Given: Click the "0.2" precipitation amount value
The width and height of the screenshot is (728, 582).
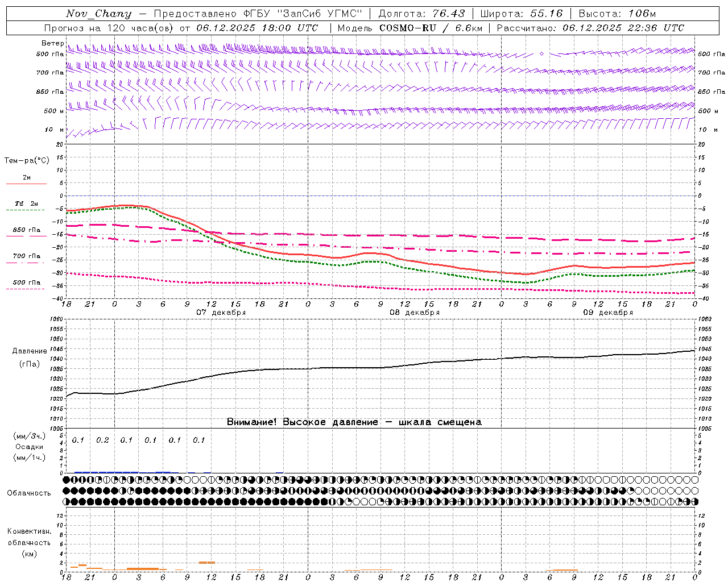Looking at the screenshot, I should [x=102, y=440].
